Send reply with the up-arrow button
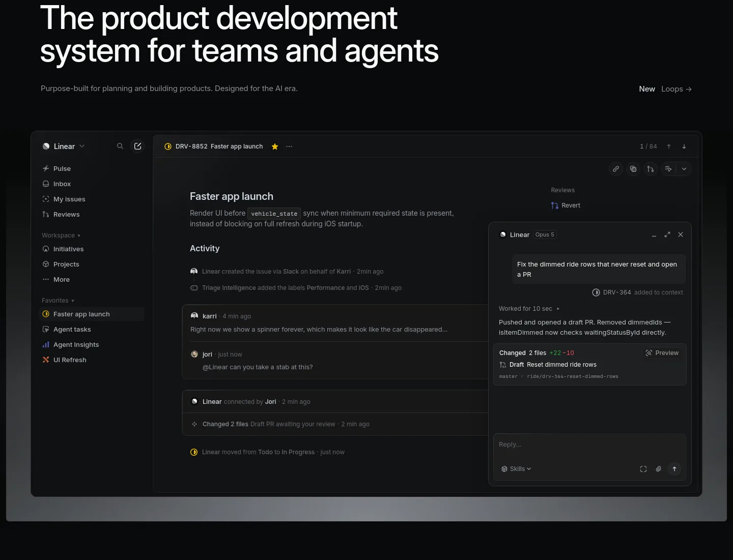733x560 pixels. coord(674,469)
